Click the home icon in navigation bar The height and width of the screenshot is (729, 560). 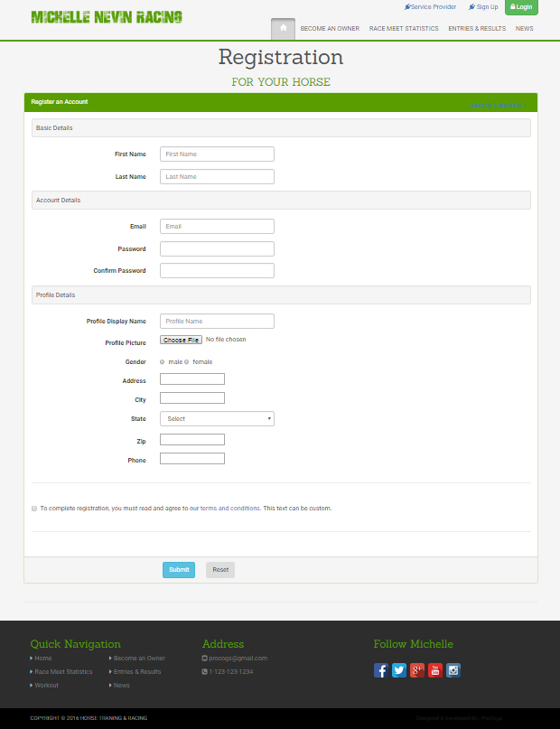(283, 29)
